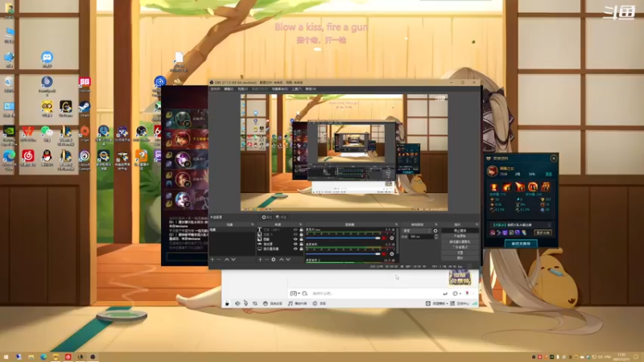This screenshot has height=362, width=644.
Task: Toggle lock on the text source
Action: (x=301, y=230)
